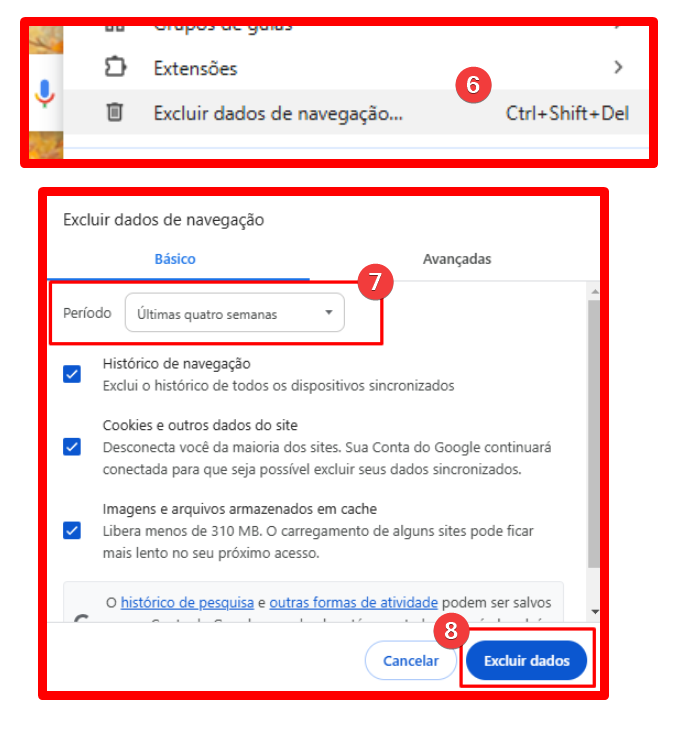The width and height of the screenshot is (675, 731).
Task: Click the dialog vertical scrollbar thumb
Action: [594, 434]
